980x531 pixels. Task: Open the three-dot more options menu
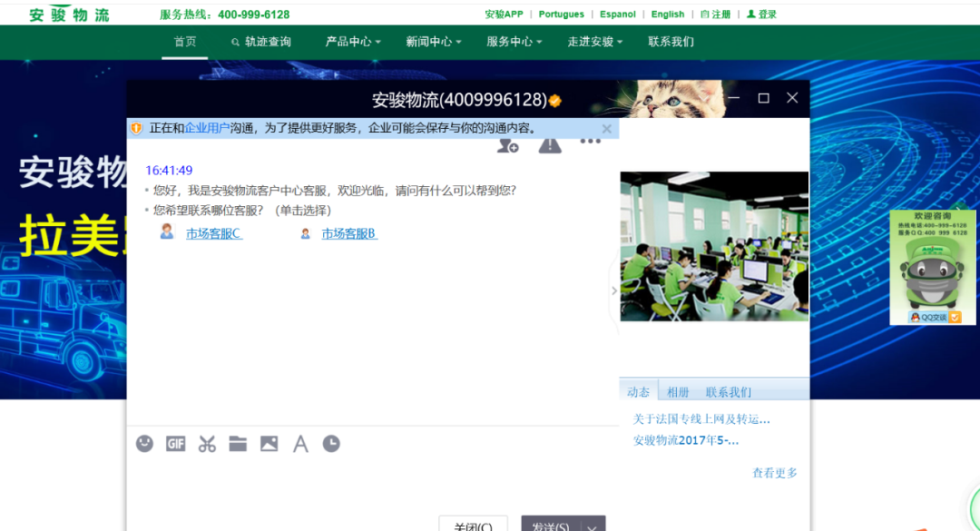point(591,142)
